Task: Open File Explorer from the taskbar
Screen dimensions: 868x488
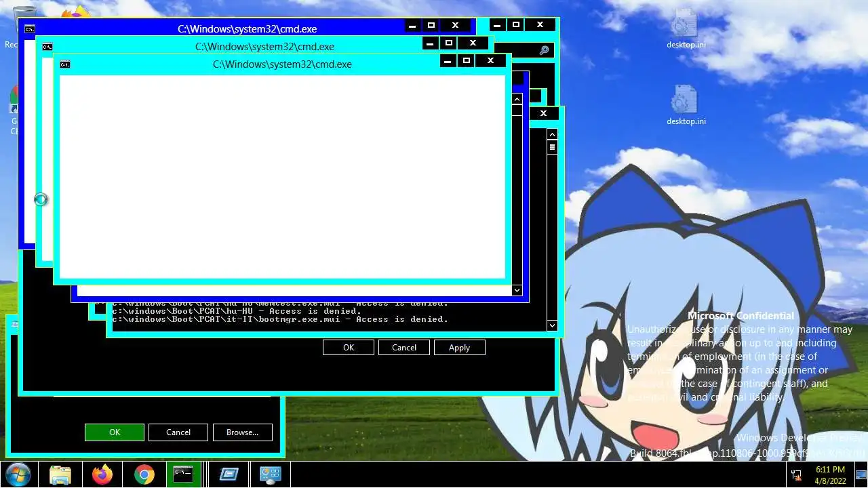Action: 60,474
